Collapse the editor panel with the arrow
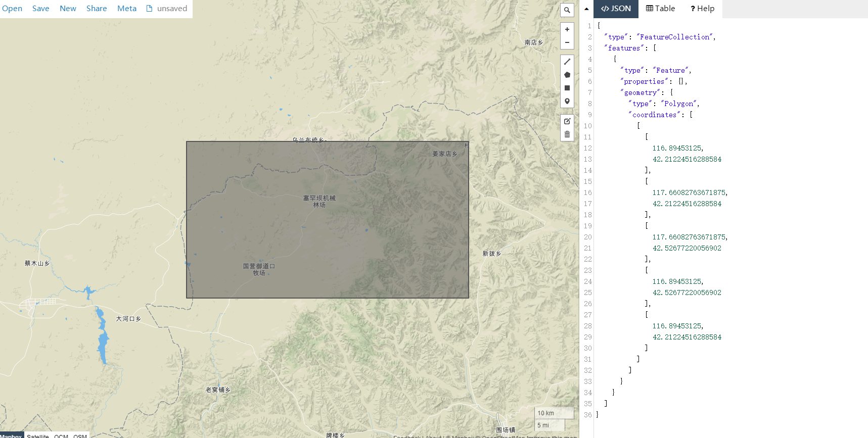The height and width of the screenshot is (438, 868). pyautogui.click(x=586, y=9)
